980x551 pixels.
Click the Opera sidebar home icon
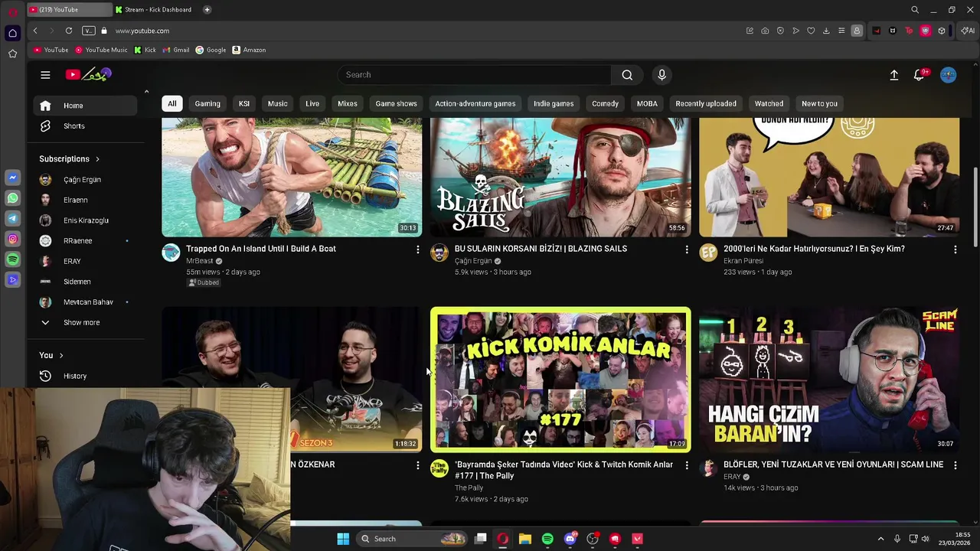[12, 33]
